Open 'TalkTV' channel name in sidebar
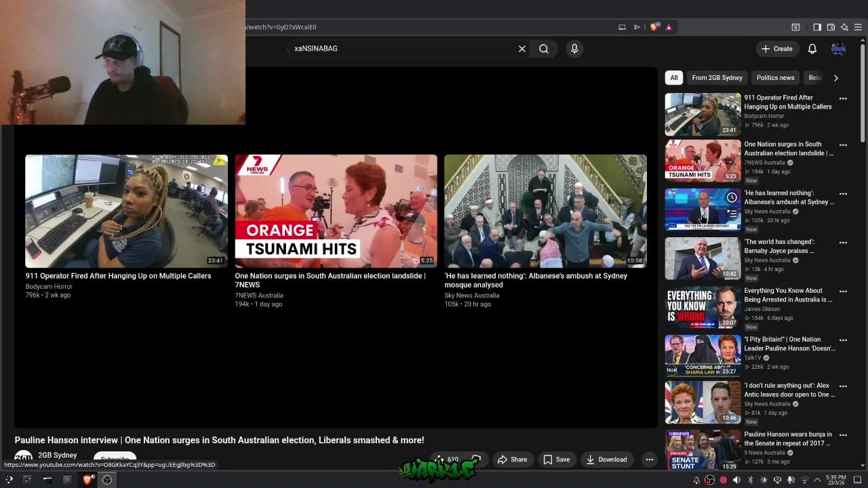The height and width of the screenshot is (488, 868). [753, 358]
